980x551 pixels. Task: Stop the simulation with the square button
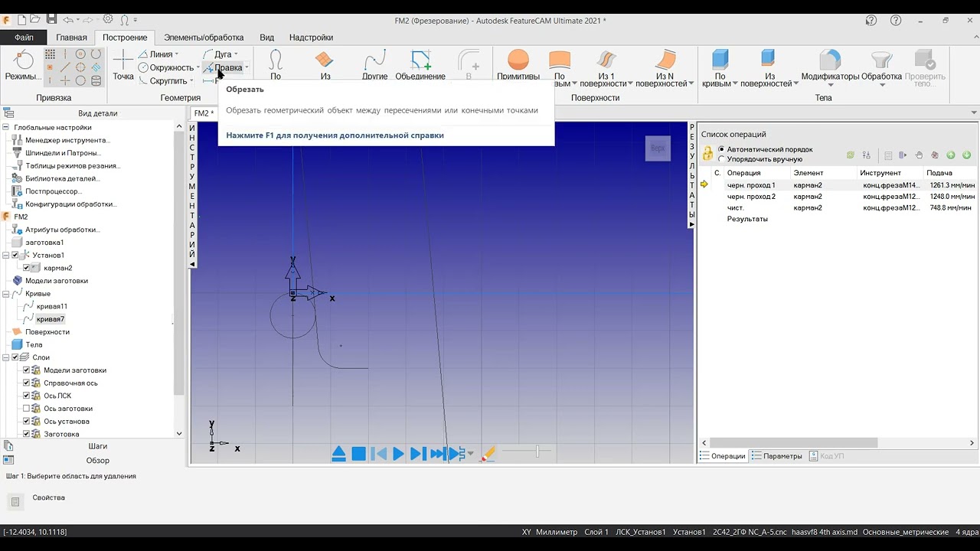point(358,454)
